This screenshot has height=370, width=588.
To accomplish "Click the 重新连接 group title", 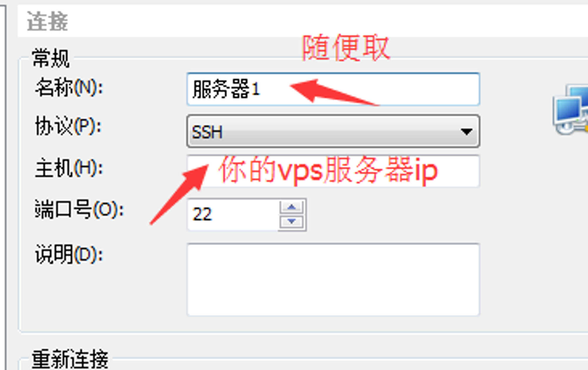I will pyautogui.click(x=70, y=359).
